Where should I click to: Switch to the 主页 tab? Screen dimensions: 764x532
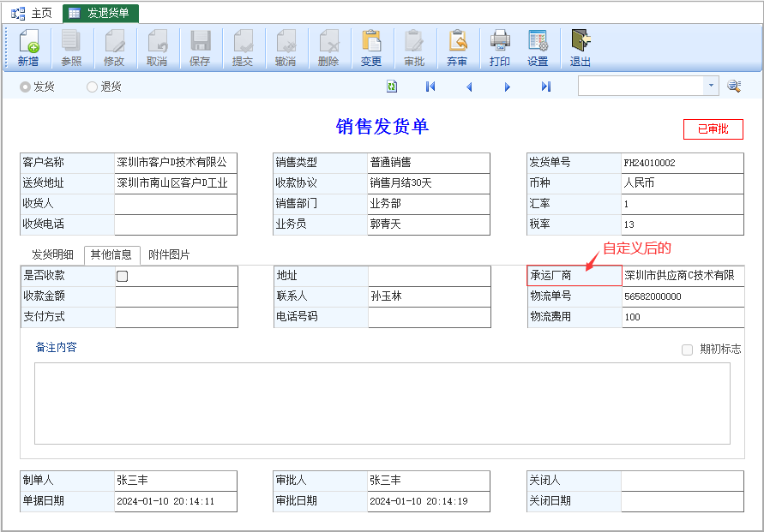tap(31, 14)
